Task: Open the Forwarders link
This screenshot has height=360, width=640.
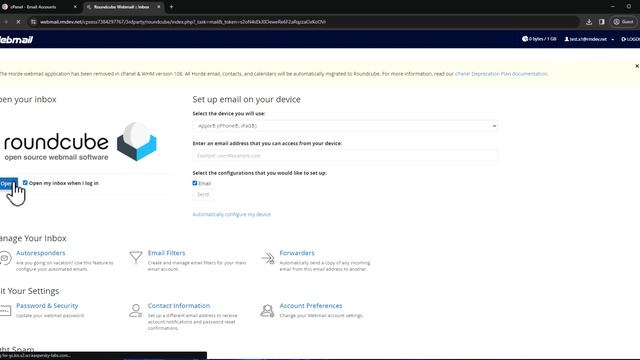Action: tap(297, 253)
